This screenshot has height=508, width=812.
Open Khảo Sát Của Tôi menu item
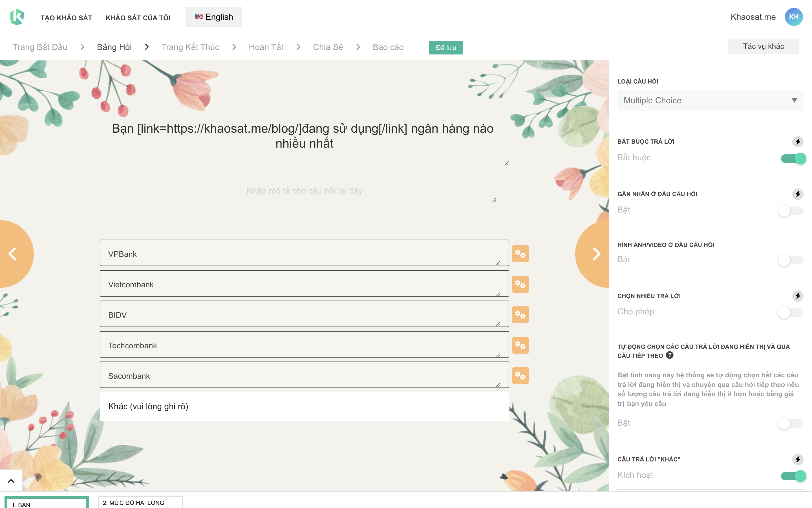pos(138,18)
